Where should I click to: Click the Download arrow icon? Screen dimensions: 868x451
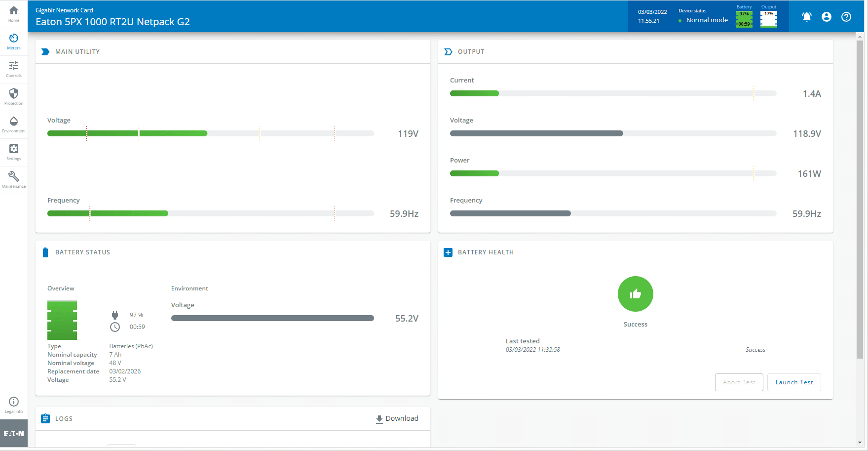coord(379,419)
